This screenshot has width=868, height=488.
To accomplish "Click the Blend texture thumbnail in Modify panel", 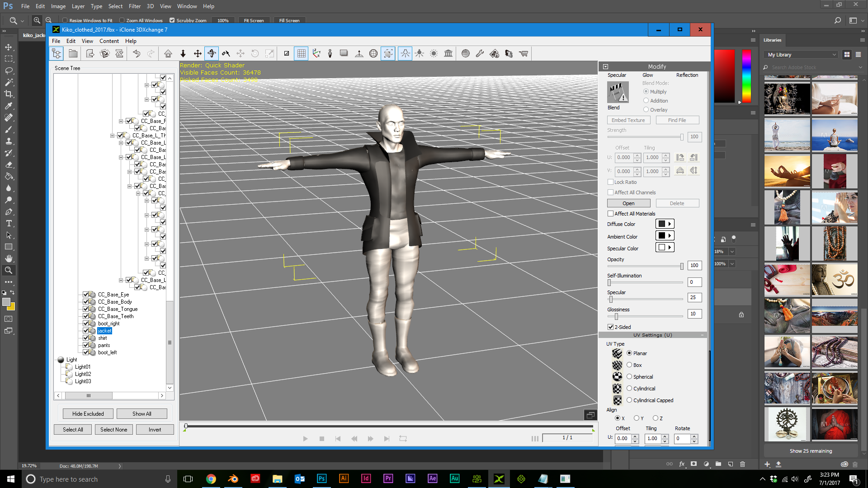I will coord(618,92).
